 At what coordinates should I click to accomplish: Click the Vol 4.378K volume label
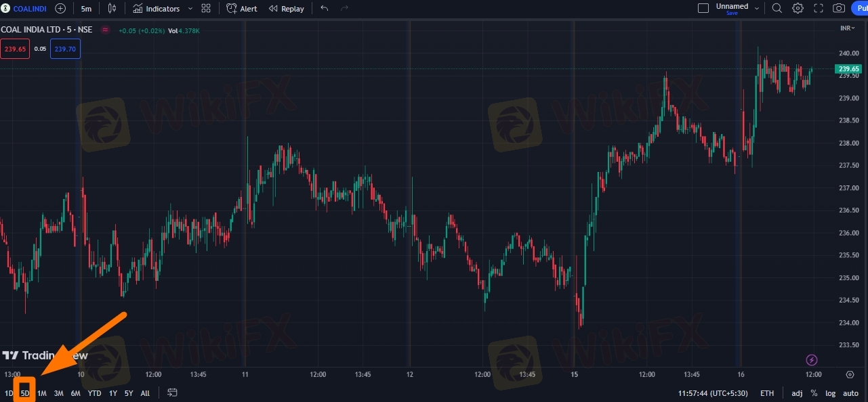coord(184,30)
